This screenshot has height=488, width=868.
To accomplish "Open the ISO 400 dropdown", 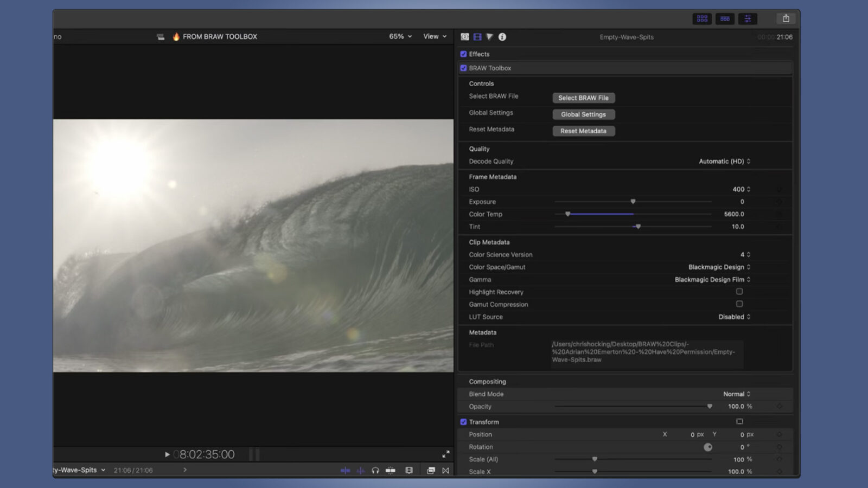I will 742,189.
